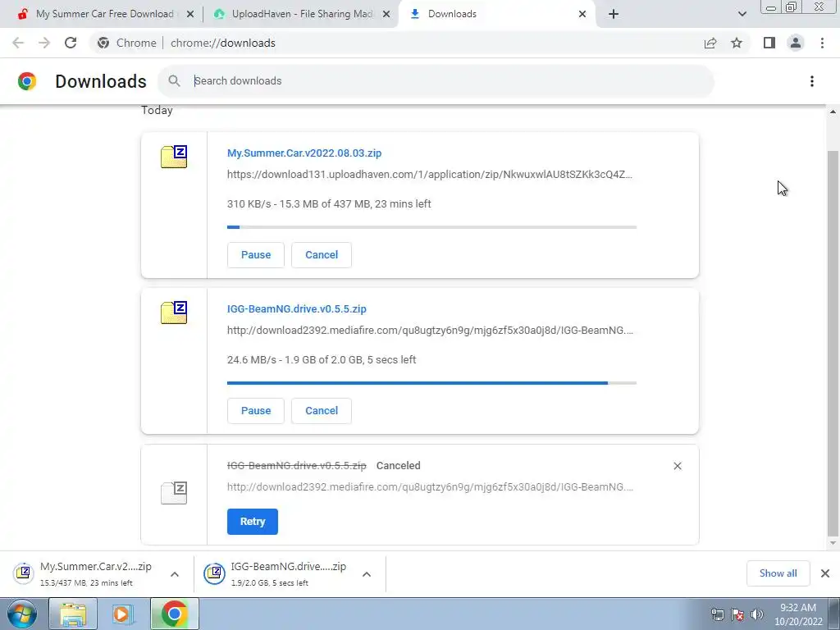840x630 pixels.
Task: Click the 'Today' date heading
Action: pyautogui.click(x=157, y=111)
